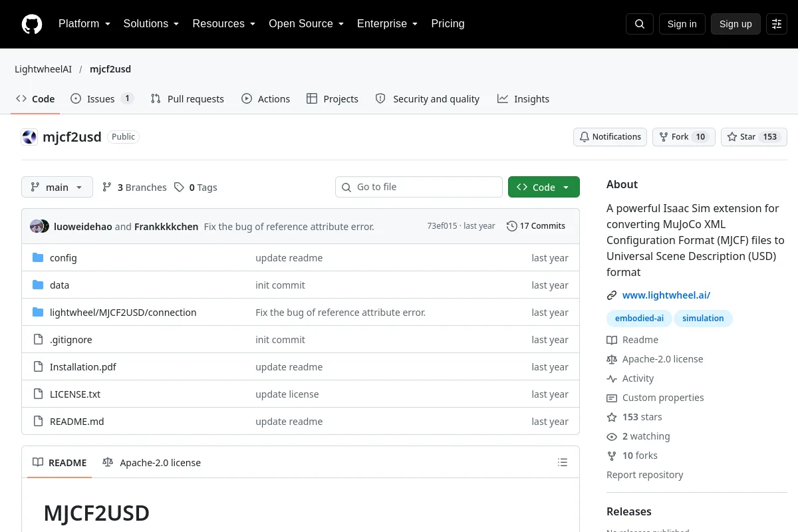
Task: Open Readme link in About
Action: pyautogui.click(x=632, y=340)
